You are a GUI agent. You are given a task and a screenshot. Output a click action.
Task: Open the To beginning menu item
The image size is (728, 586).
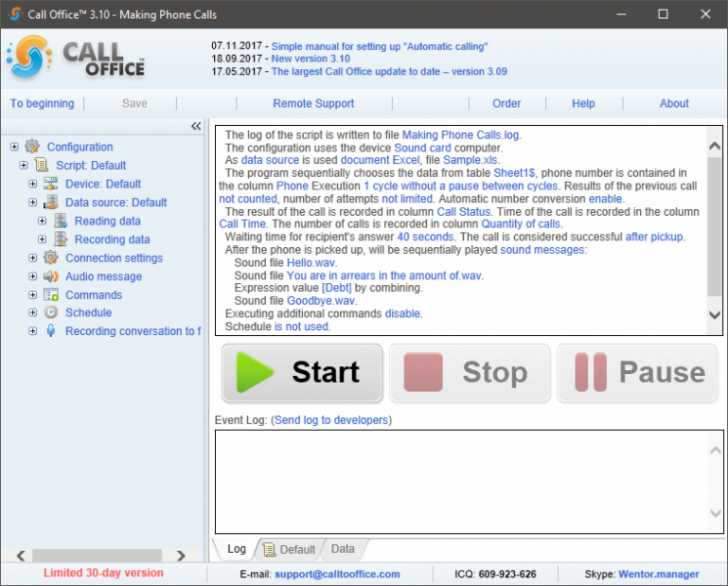[x=42, y=104]
